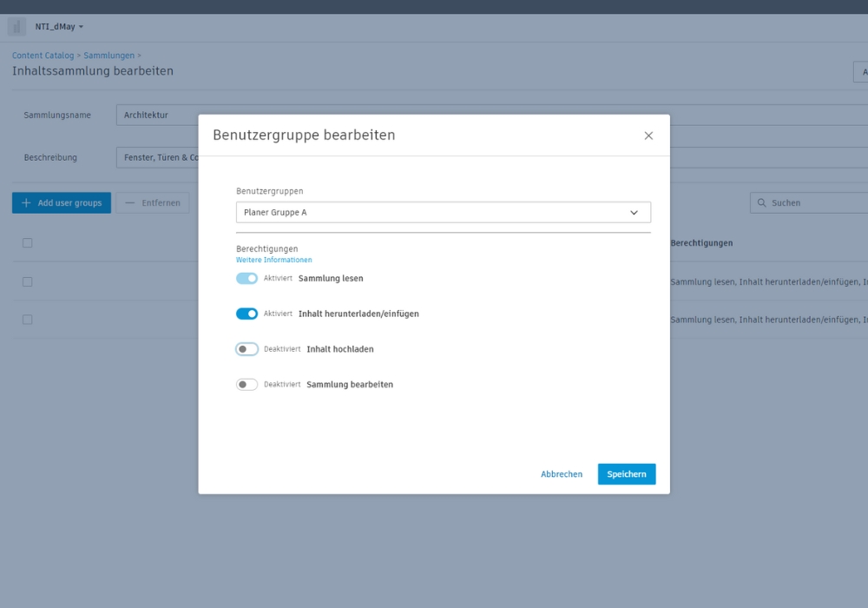This screenshot has width=868, height=608.
Task: Click the plus icon on Add user groups
Action: (26, 203)
